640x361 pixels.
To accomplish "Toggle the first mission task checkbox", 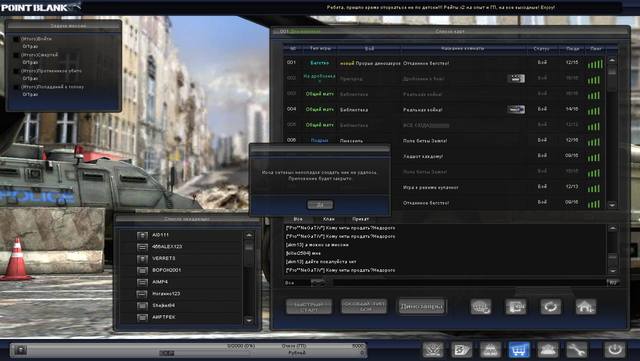I will 16,39.
